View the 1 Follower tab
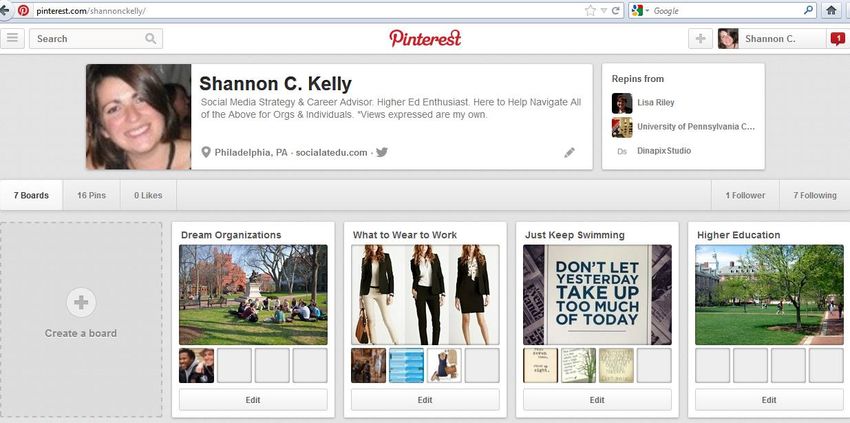 click(745, 195)
